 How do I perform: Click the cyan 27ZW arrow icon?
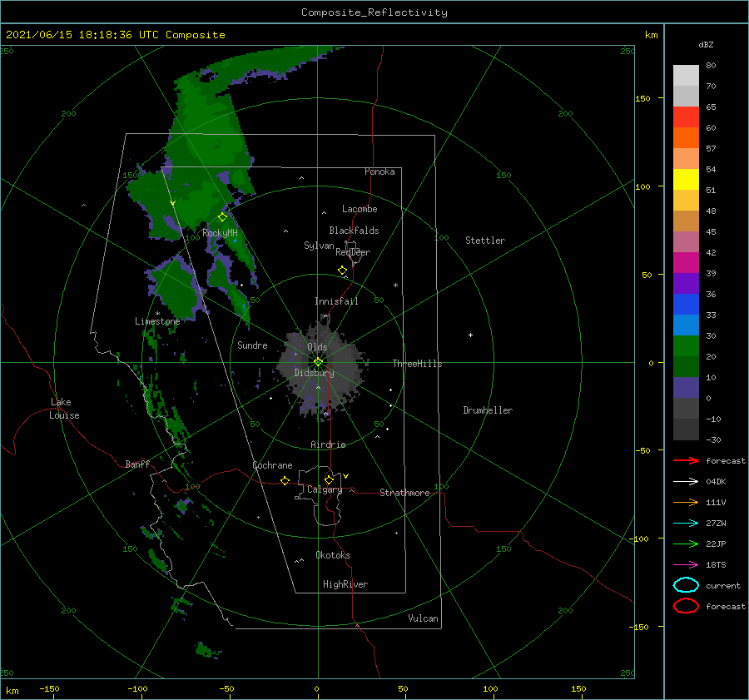(x=686, y=524)
